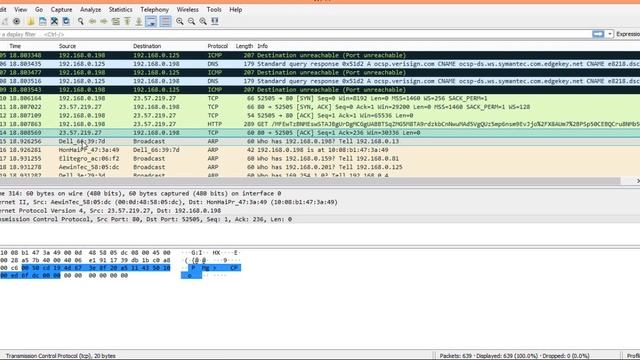Select ARP row from Dell_66:39:7d
640x360 pixels.
pos(320,141)
